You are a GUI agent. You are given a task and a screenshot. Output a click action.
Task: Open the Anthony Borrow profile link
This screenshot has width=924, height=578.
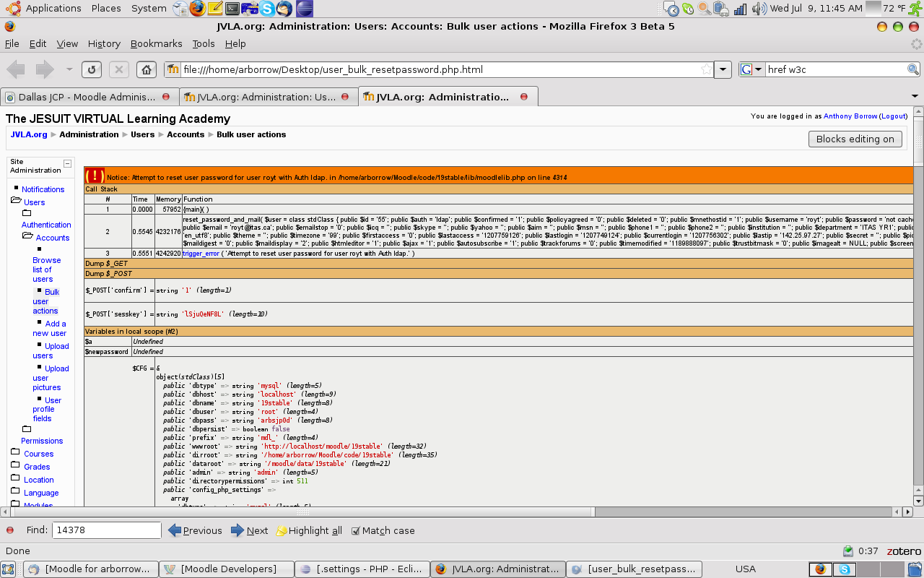click(x=851, y=116)
